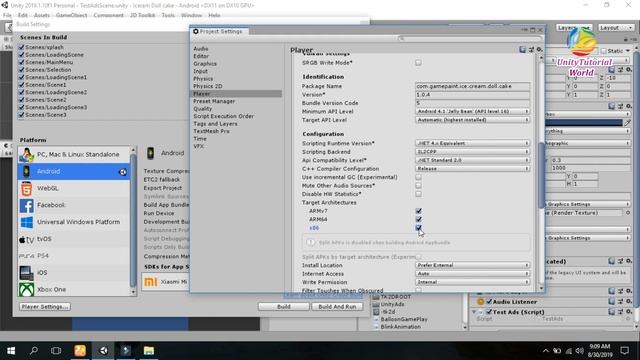Open Player Settings... button
The image size is (640, 360).
tap(44, 307)
